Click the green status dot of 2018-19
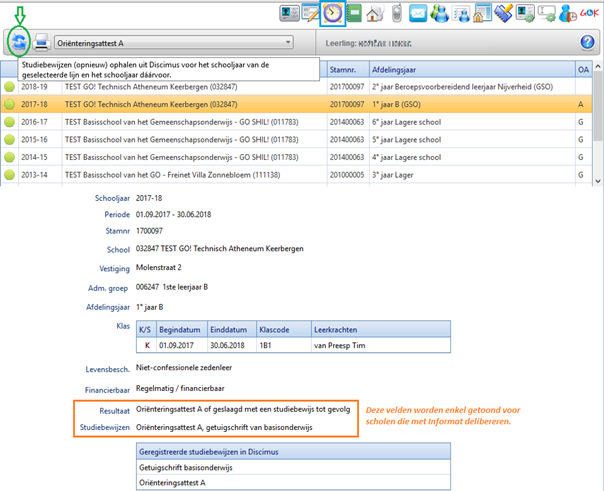Image resolution: width=604 pixels, height=491 pixels. click(x=10, y=87)
